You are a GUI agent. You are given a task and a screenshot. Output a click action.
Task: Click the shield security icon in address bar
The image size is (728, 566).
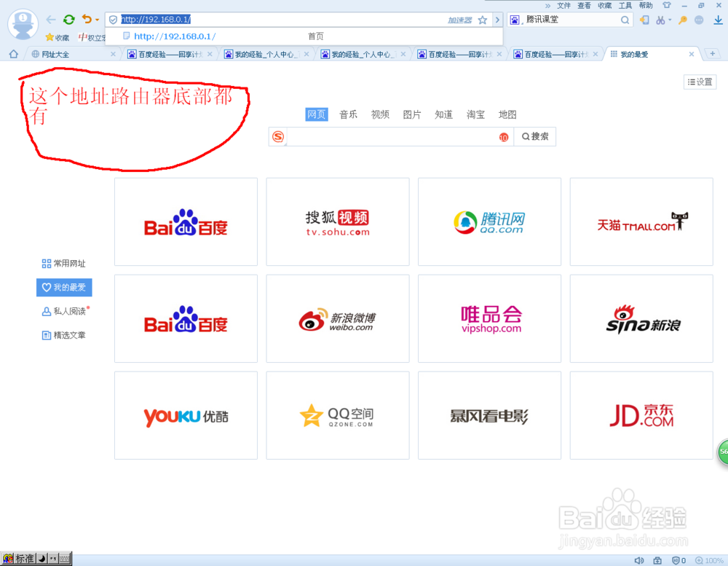coord(113,20)
